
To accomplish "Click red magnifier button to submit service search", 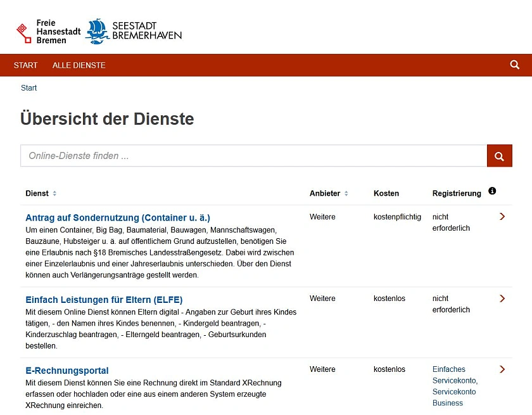I will (499, 155).
